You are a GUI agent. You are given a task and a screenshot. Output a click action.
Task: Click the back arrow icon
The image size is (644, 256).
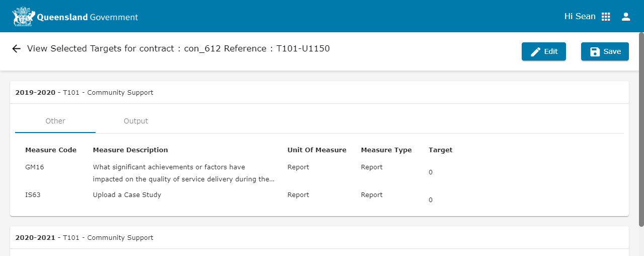(x=16, y=49)
